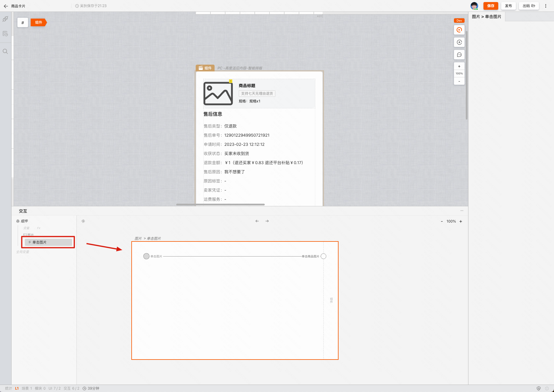Select the 组件 root in interaction tree
Screen dimensions: 554x392
22,221
